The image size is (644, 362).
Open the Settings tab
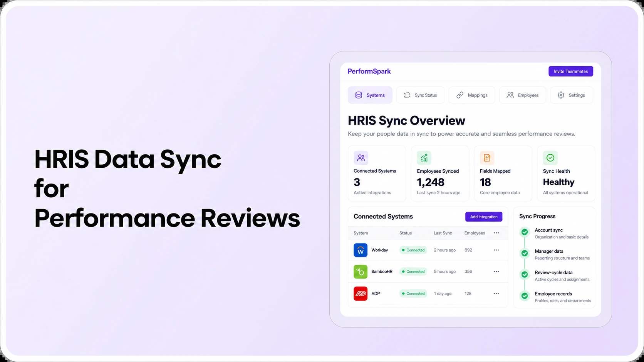[x=572, y=95]
